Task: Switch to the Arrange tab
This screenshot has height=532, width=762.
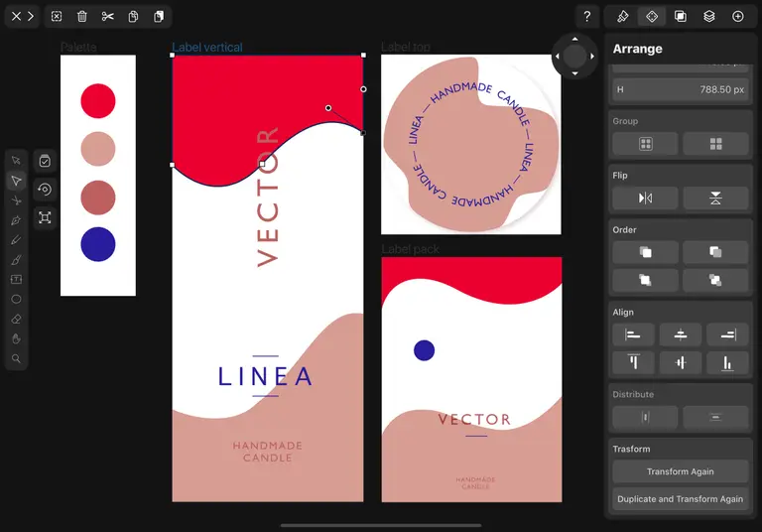Action: 652,17
